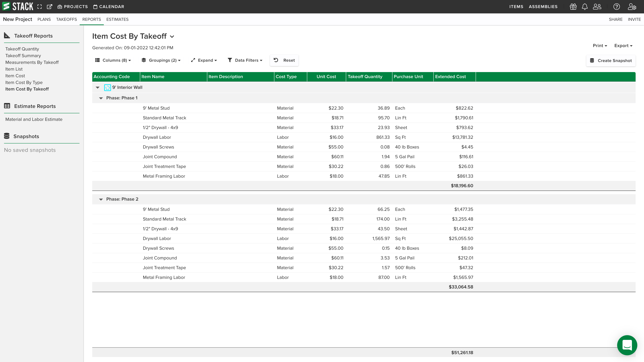Image resolution: width=644 pixels, height=362 pixels.
Task: Collapse the Phase 2 group
Action: (101, 199)
